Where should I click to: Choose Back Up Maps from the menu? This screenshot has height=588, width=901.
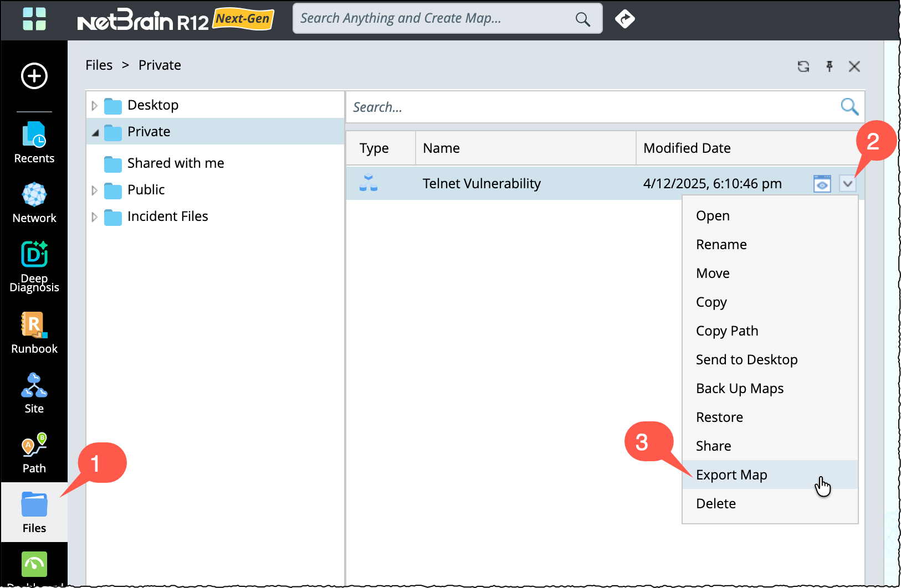click(770, 388)
